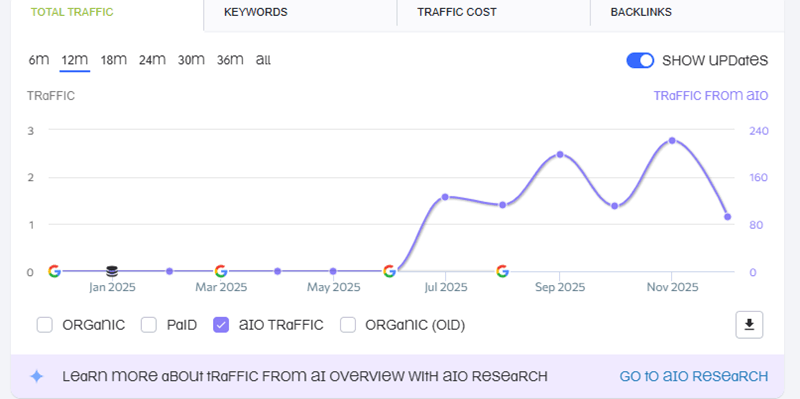Select the 18m time range

point(114,60)
